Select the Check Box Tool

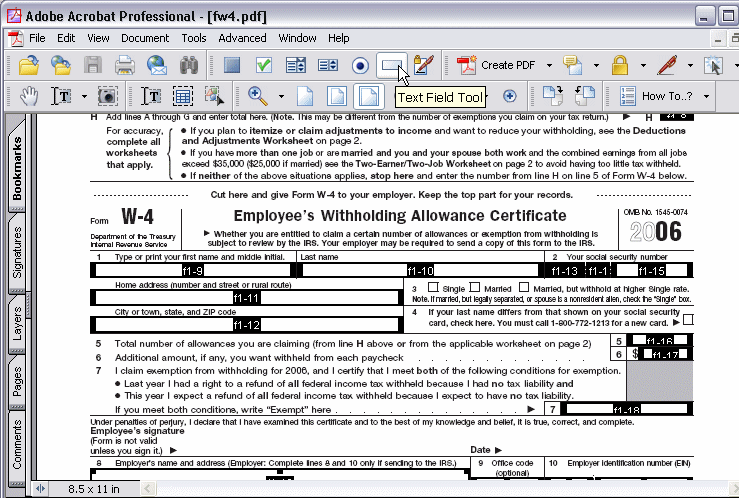point(264,65)
